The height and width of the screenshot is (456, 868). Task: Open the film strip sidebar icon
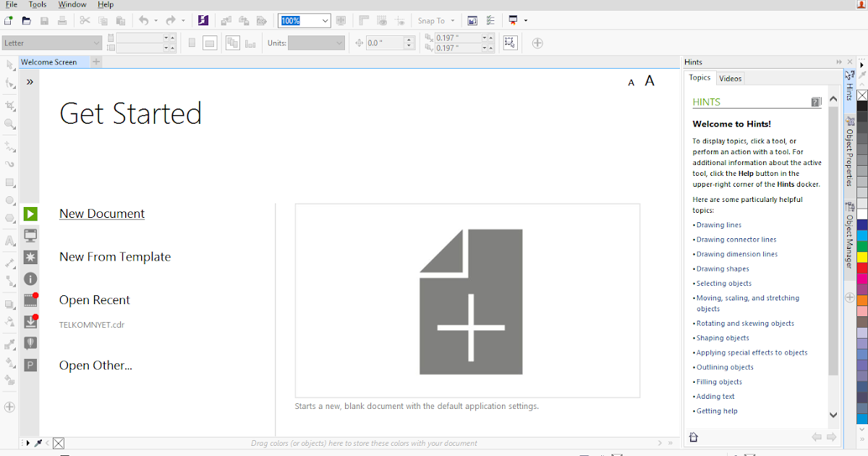click(30, 300)
